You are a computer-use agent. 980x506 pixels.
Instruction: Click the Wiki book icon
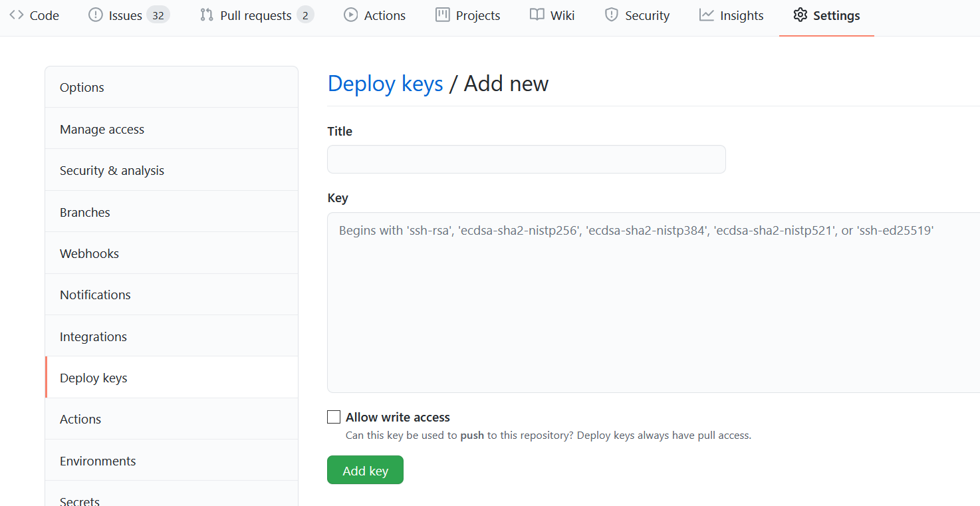tap(536, 15)
